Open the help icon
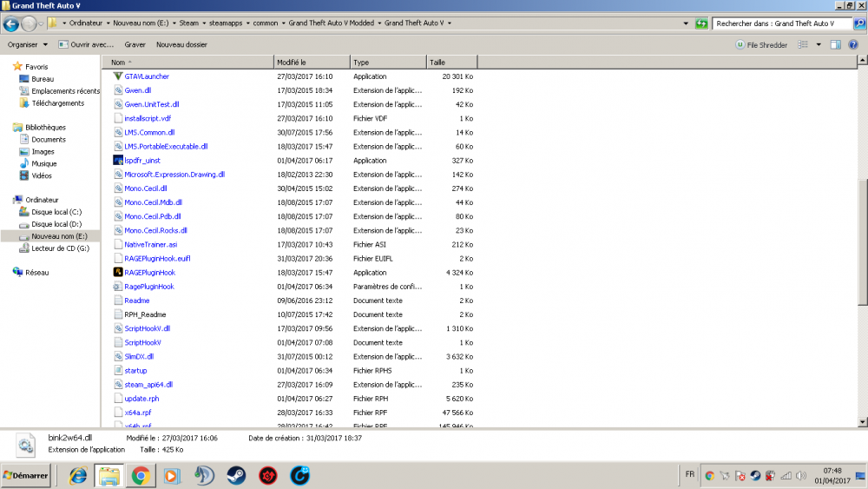Image resolution: width=868 pixels, height=489 pixels. [x=853, y=45]
